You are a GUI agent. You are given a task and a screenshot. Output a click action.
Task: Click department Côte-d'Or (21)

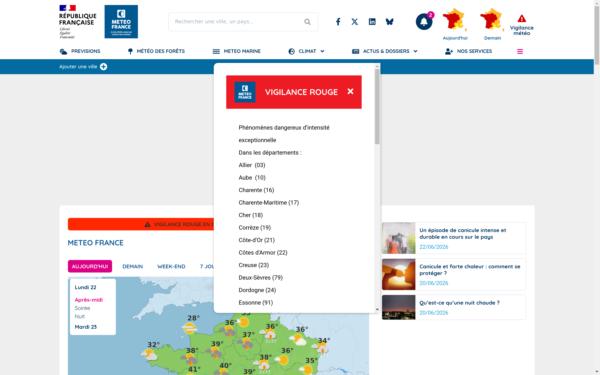[x=256, y=240]
